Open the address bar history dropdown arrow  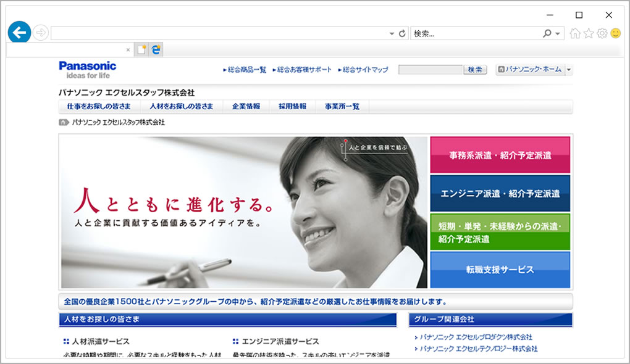pyautogui.click(x=392, y=34)
